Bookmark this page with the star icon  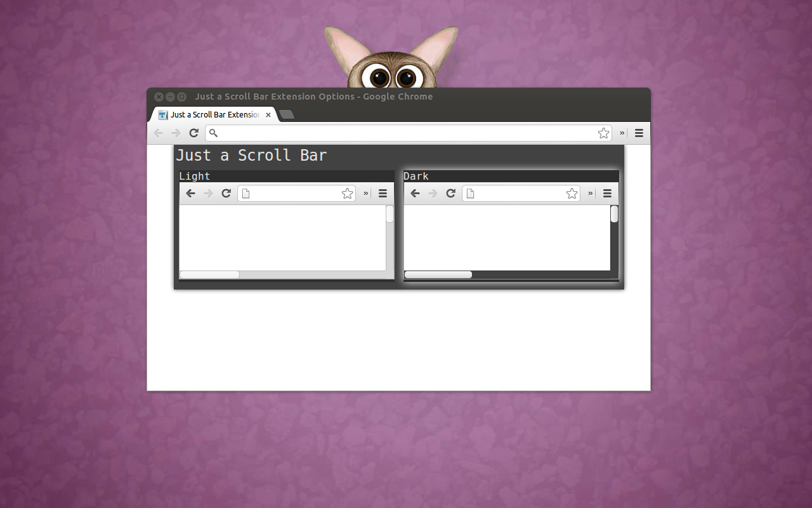(603, 133)
